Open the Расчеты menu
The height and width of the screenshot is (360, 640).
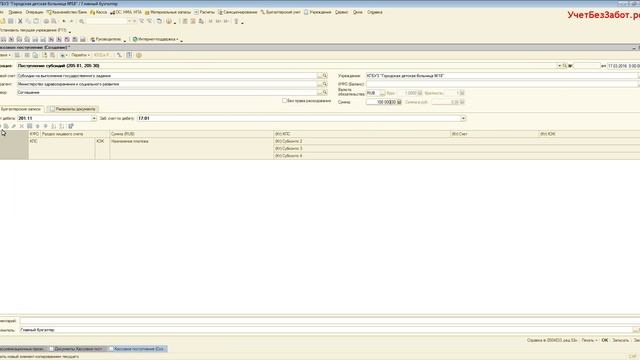(204, 12)
